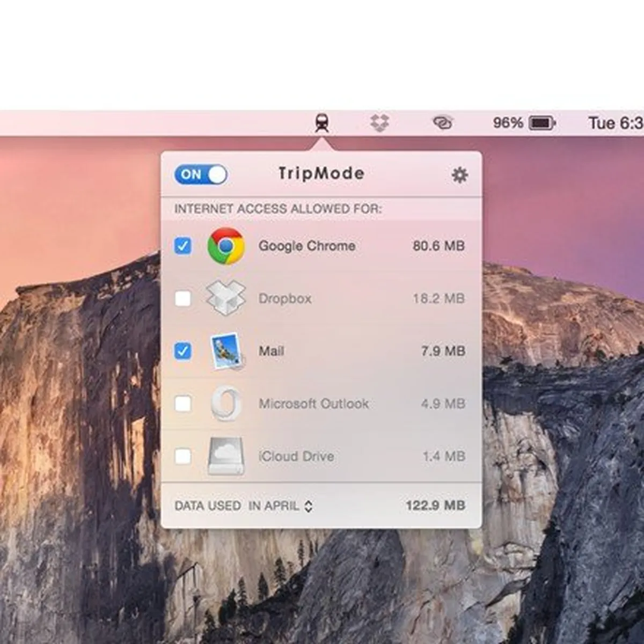
Task: Uncheck Google Chrome internet access
Action: point(183,246)
